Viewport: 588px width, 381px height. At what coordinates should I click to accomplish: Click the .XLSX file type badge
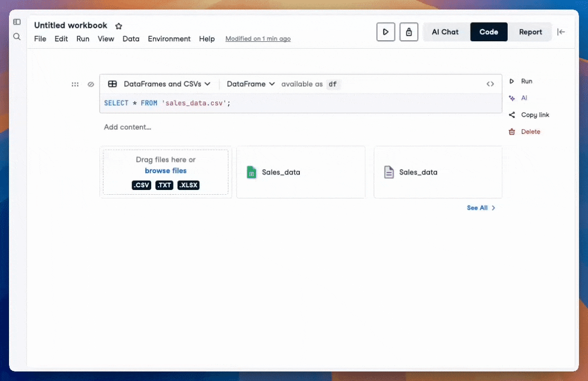point(188,185)
